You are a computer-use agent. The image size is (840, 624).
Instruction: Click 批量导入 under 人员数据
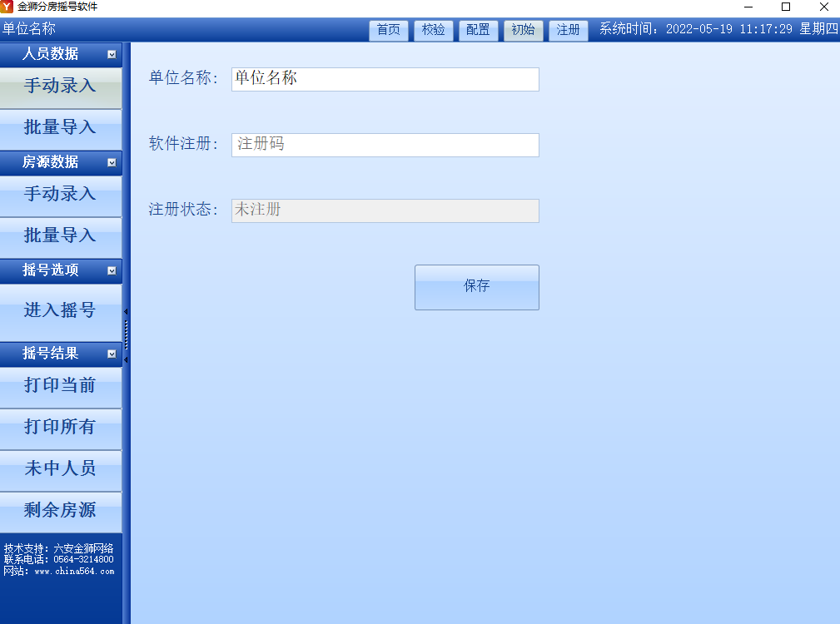pos(61,128)
